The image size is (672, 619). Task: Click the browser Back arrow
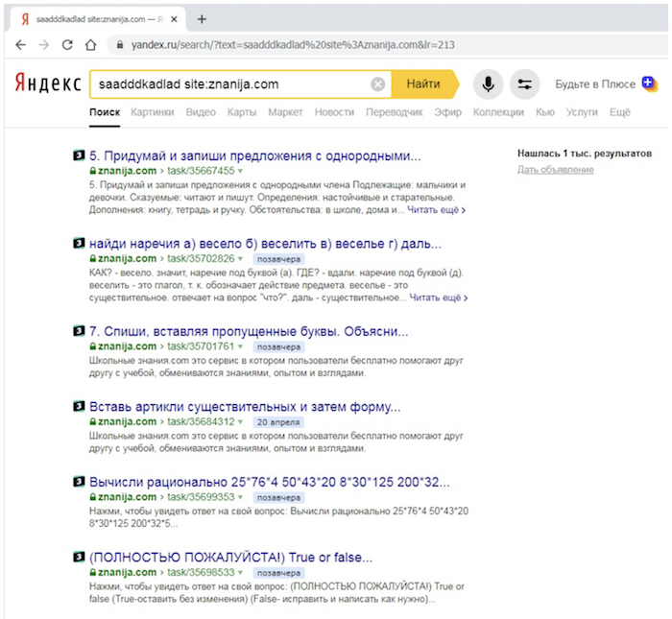click(x=20, y=44)
